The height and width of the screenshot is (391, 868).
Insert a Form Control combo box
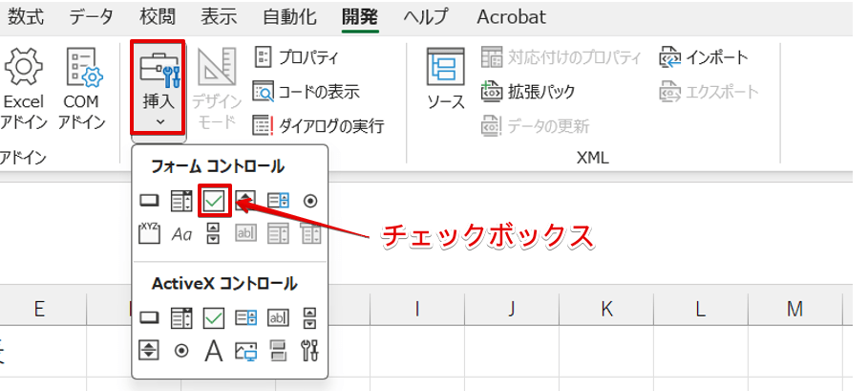click(181, 201)
